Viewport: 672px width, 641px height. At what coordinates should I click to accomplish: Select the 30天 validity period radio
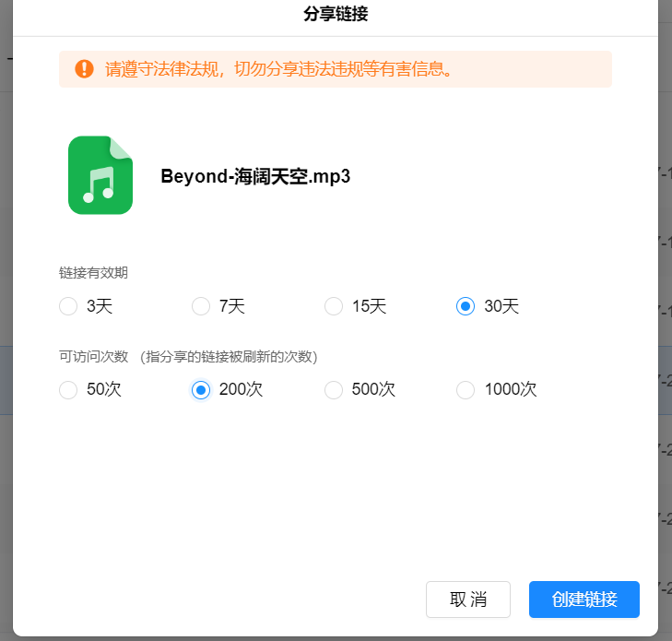(466, 306)
